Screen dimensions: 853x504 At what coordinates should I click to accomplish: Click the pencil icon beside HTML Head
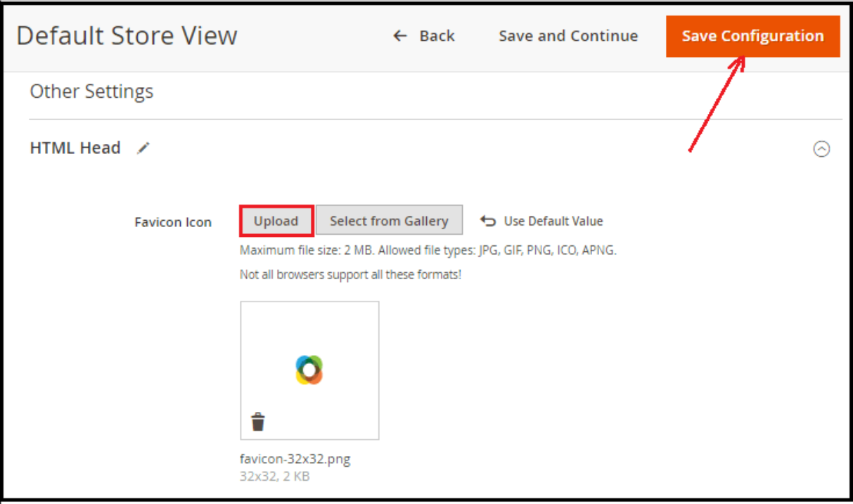143,148
